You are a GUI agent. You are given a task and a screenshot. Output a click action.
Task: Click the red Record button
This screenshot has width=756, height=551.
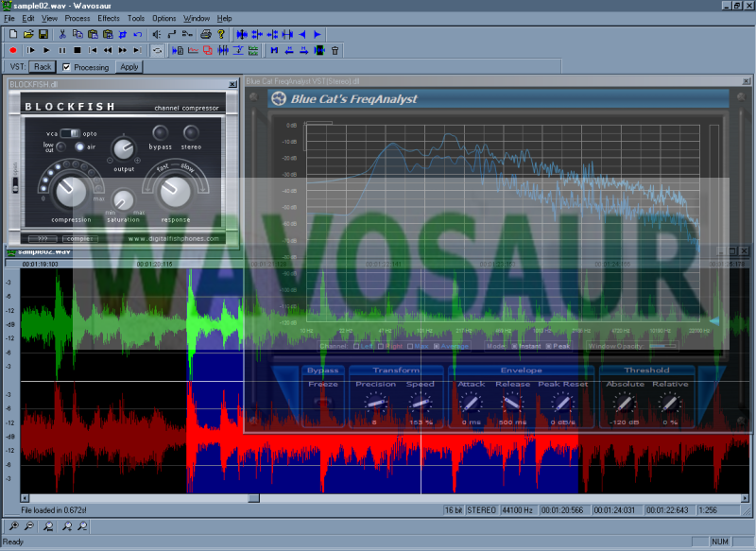click(13, 50)
